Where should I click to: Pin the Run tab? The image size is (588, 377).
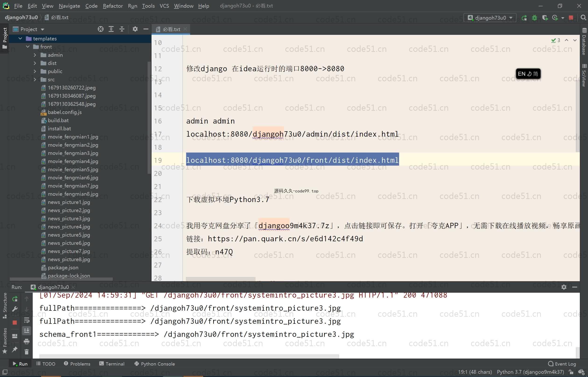15,349
